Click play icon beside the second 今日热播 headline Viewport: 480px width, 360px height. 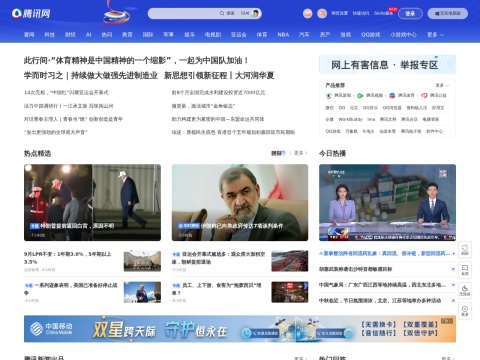453,269
